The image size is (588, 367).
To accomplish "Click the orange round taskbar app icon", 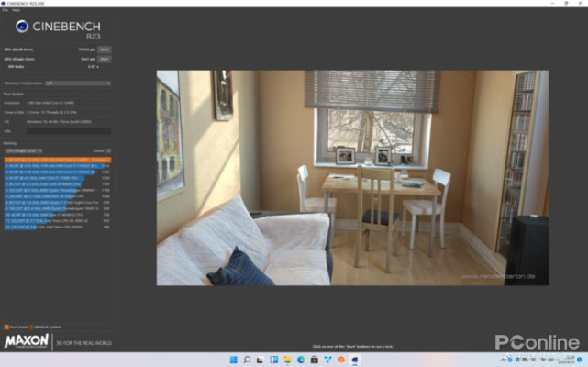I will tap(341, 360).
